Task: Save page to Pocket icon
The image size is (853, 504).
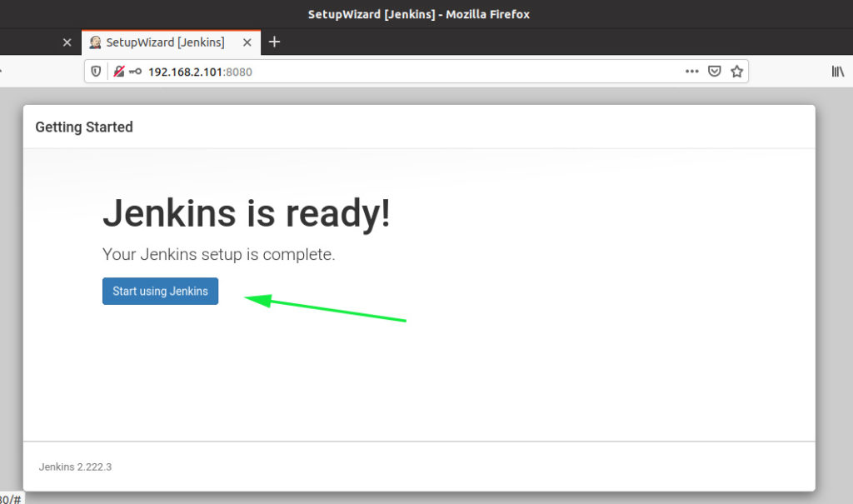Action: click(x=714, y=72)
